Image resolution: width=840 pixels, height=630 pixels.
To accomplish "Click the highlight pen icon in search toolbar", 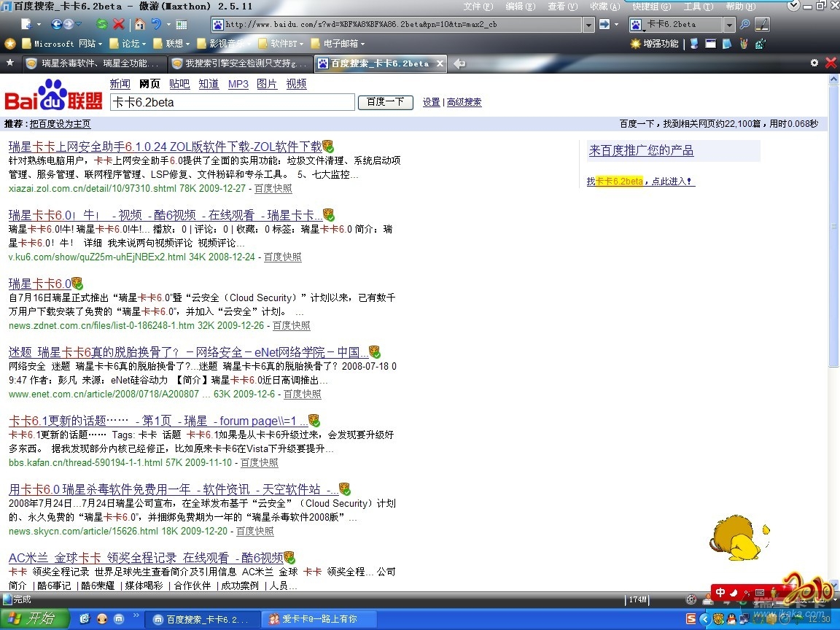I will click(762, 24).
